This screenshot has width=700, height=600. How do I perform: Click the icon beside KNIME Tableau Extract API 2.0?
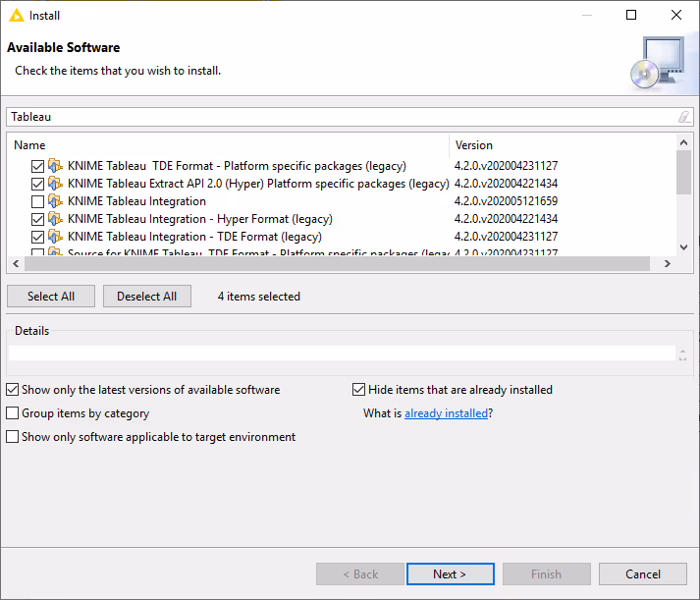tap(56, 184)
